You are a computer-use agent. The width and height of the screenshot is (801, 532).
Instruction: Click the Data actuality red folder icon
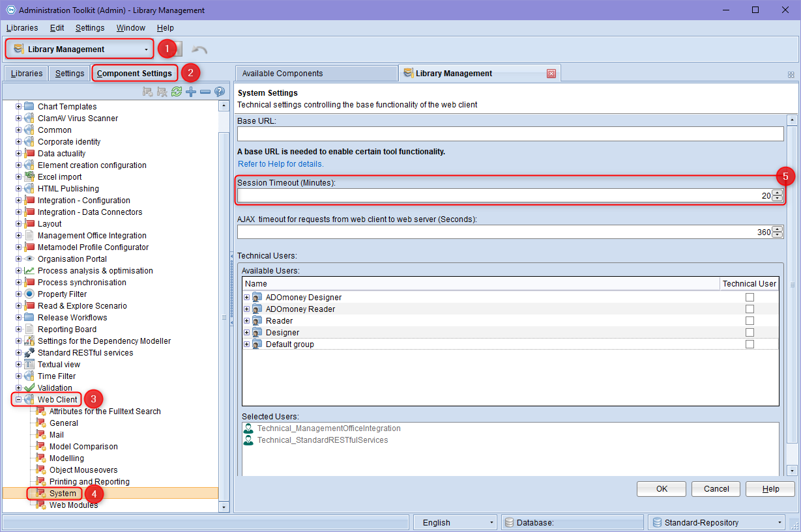click(x=29, y=154)
